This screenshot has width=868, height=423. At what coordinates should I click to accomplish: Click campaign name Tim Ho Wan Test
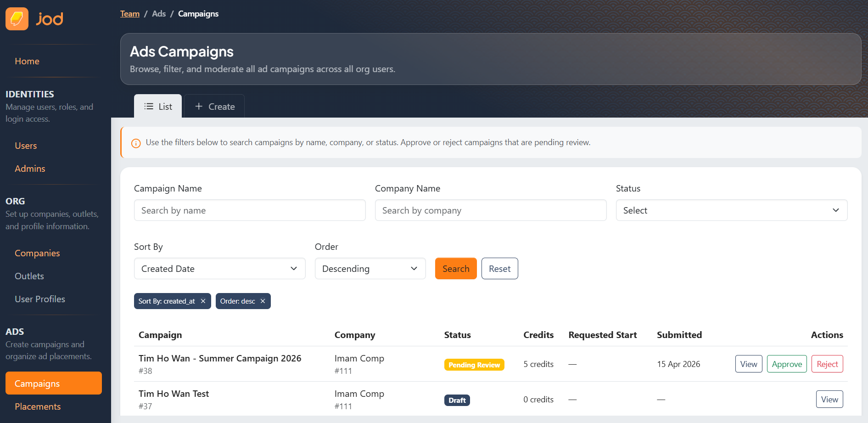[x=174, y=394]
